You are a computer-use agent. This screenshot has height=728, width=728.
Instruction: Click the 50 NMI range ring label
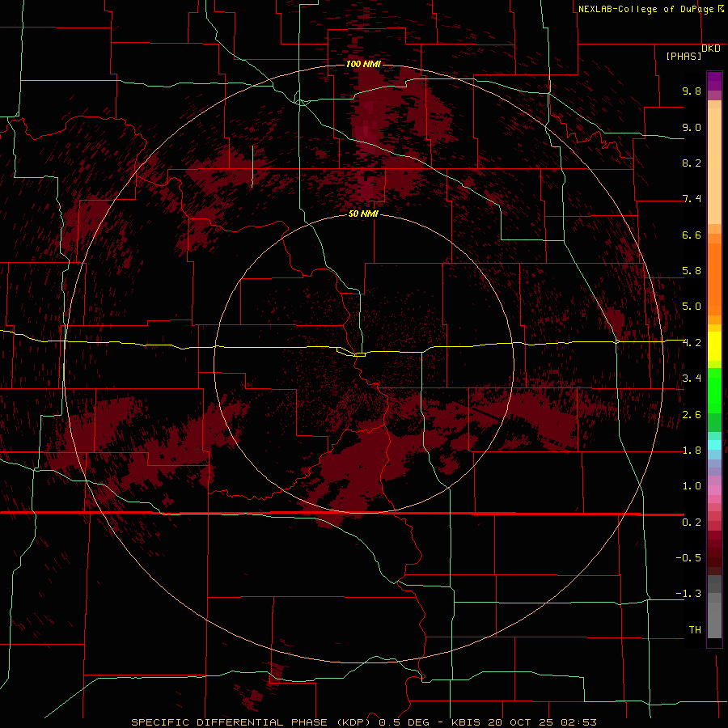pyautogui.click(x=363, y=214)
